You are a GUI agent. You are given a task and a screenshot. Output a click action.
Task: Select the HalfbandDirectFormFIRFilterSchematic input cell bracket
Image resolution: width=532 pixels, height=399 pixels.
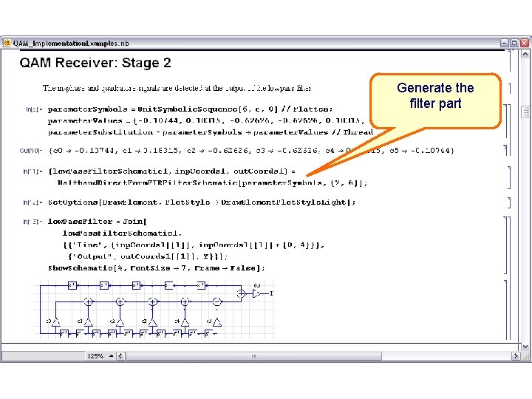coord(509,177)
